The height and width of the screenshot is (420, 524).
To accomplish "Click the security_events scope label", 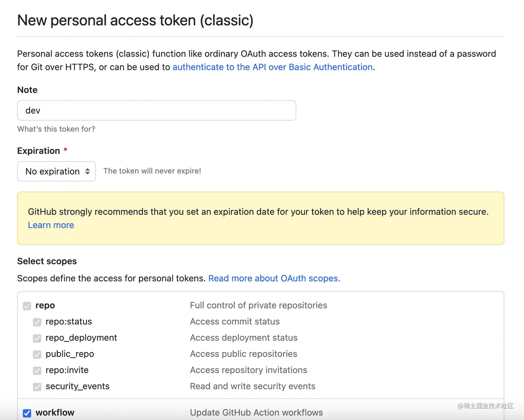I will (77, 386).
